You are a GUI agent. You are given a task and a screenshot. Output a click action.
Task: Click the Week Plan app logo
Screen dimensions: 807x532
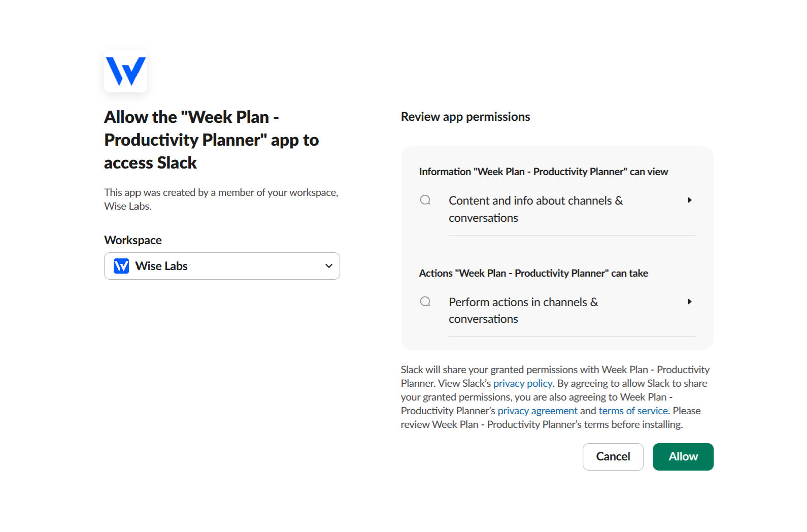tap(125, 71)
